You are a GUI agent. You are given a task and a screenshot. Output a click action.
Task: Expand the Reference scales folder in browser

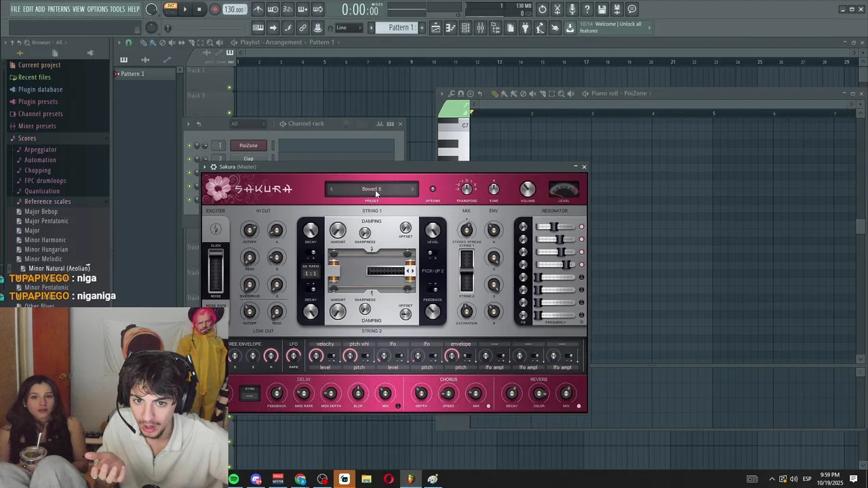(47, 201)
